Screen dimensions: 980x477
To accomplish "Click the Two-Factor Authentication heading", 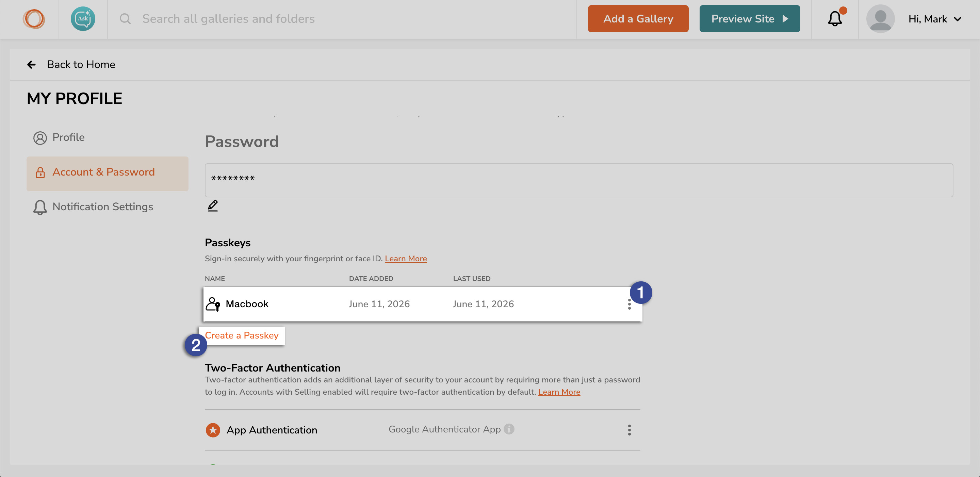I will click(x=272, y=368).
